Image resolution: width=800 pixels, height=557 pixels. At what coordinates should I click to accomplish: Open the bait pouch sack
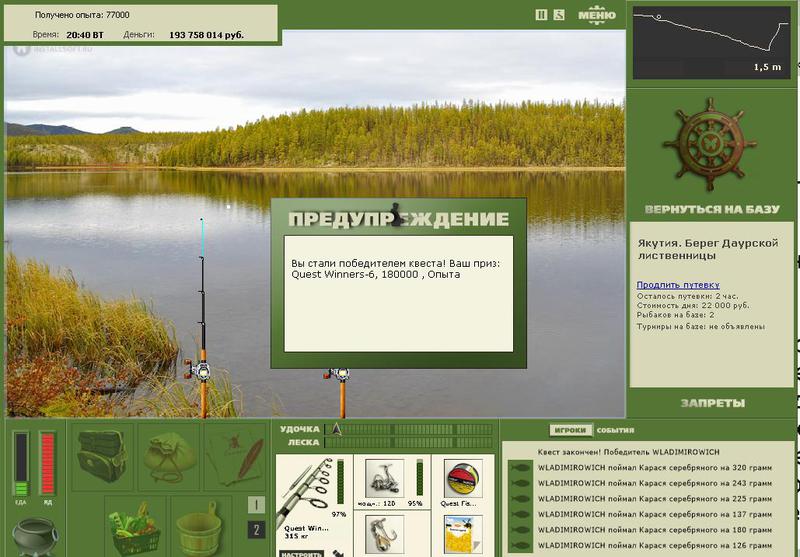tap(169, 456)
